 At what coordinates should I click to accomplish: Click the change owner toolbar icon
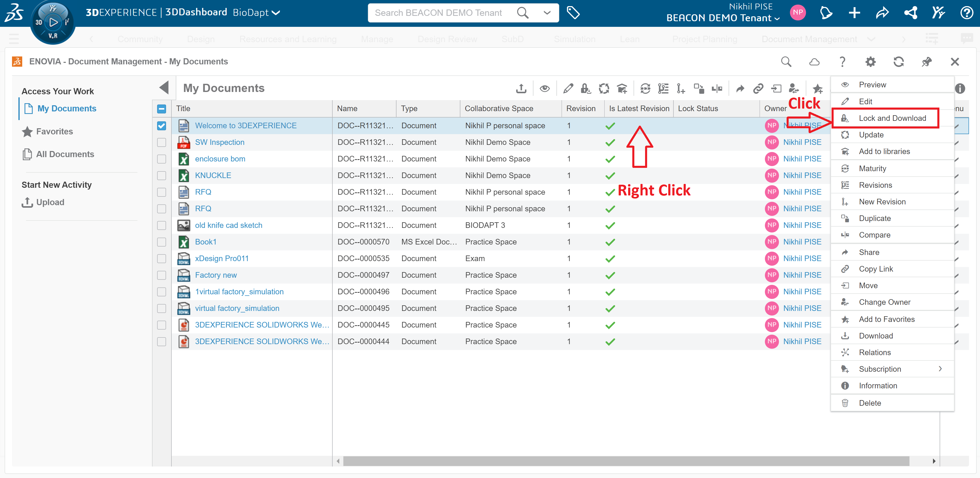(x=794, y=89)
